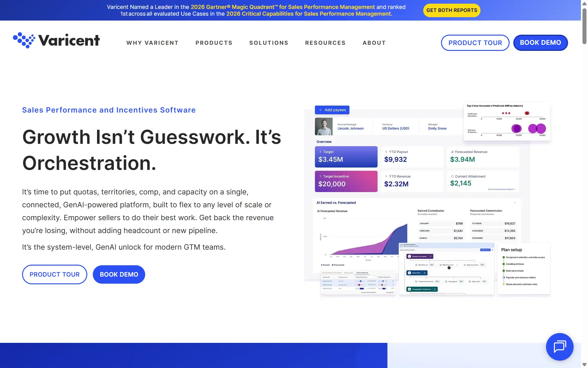588x368 pixels.
Task: Open the Why Varicent menu
Action: [153, 43]
